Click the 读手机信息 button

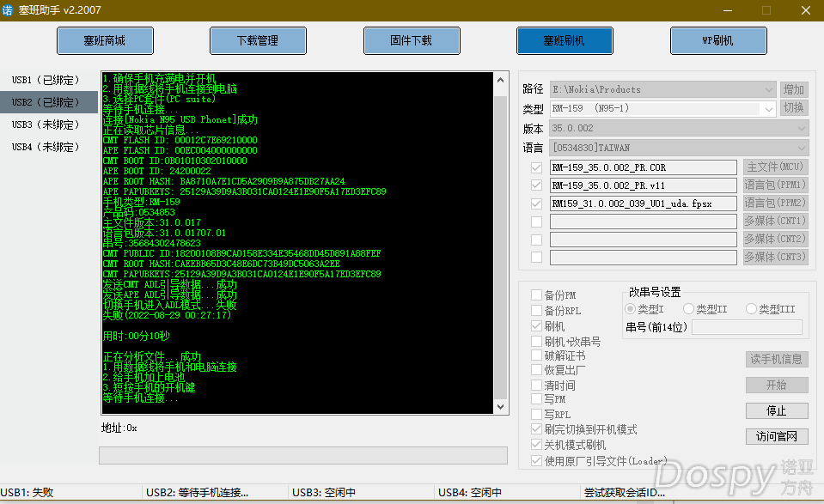coord(777,359)
